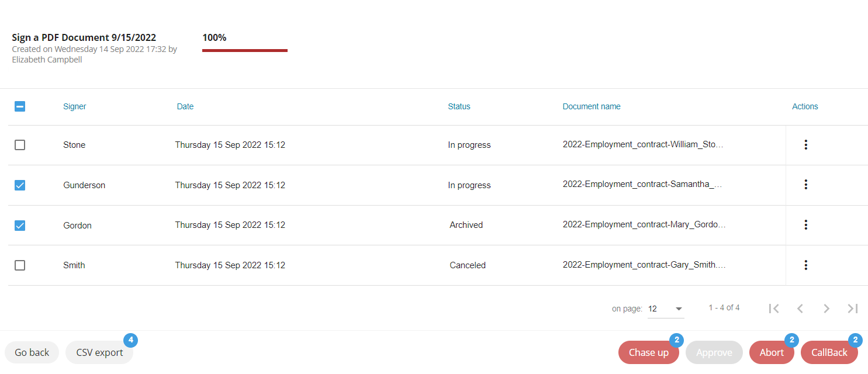Check the Stone signer checkbox
The height and width of the screenshot is (374, 868).
pos(20,145)
